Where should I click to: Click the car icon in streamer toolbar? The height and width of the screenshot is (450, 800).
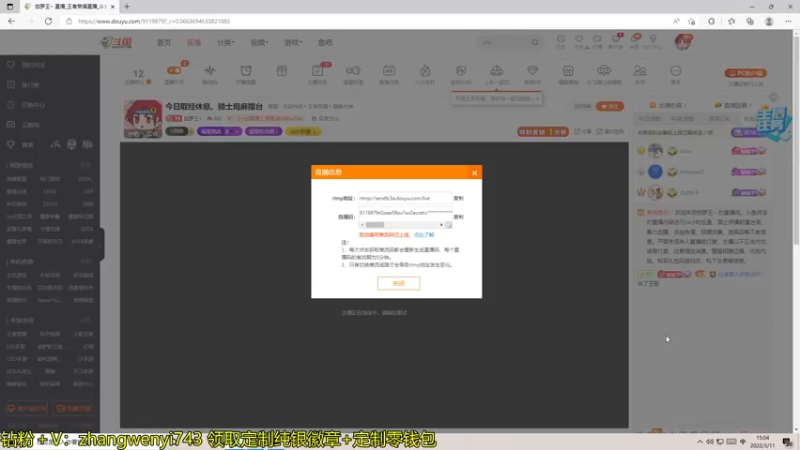pyautogui.click(x=496, y=70)
